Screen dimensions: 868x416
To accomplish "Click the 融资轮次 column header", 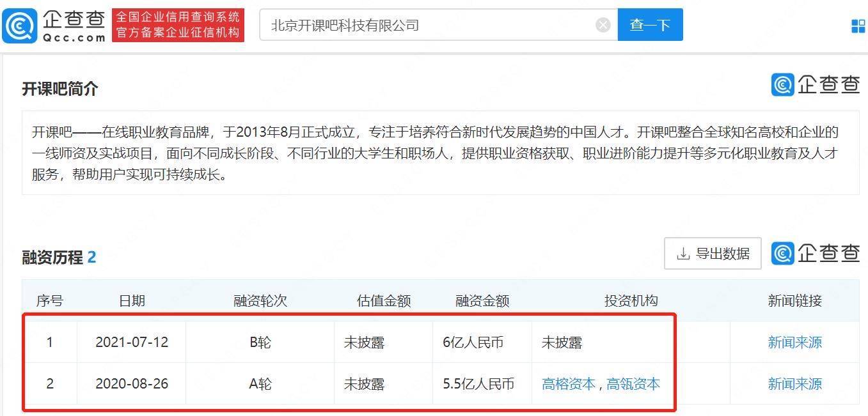I will tap(260, 301).
